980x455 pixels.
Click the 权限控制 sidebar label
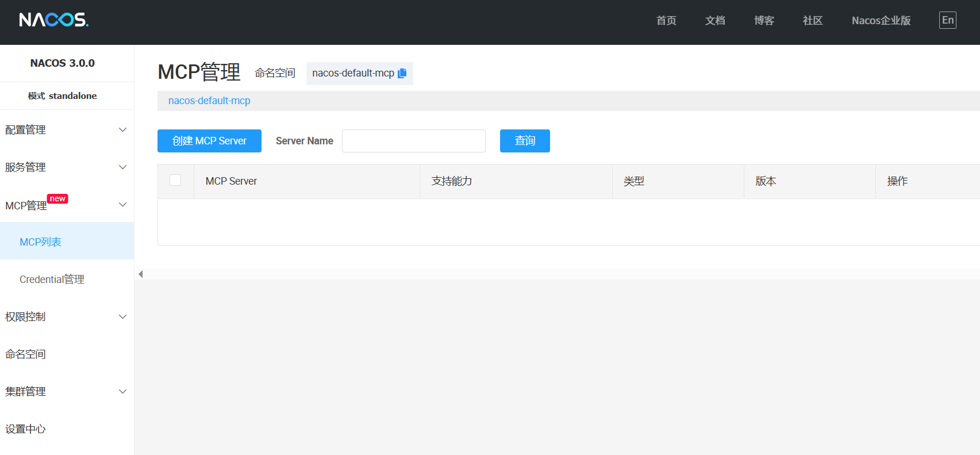(x=25, y=317)
